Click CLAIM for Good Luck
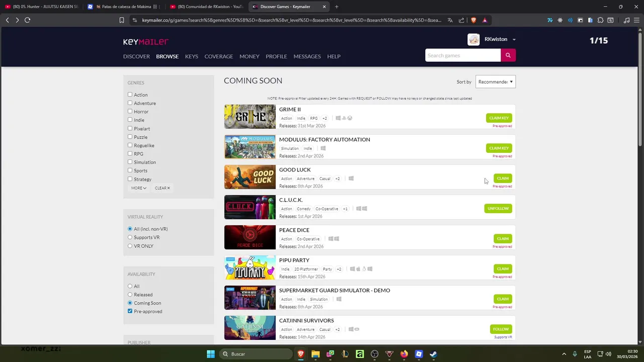This screenshot has width=644, height=362. pyautogui.click(x=503, y=178)
